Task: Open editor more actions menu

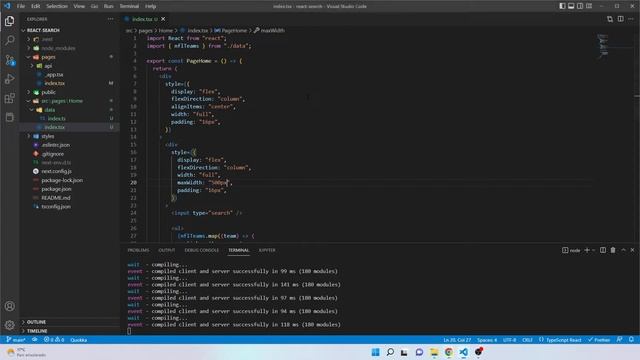Action: click(631, 19)
